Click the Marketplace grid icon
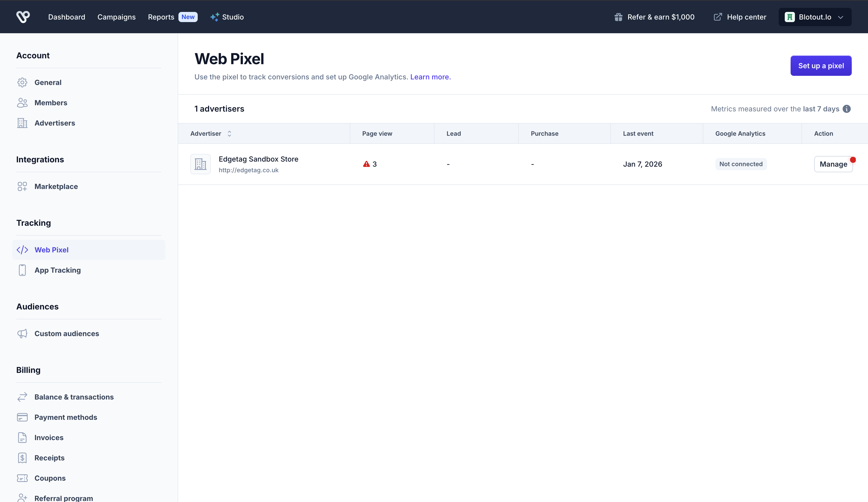Screen dimensions: 868x502 pos(22,186)
